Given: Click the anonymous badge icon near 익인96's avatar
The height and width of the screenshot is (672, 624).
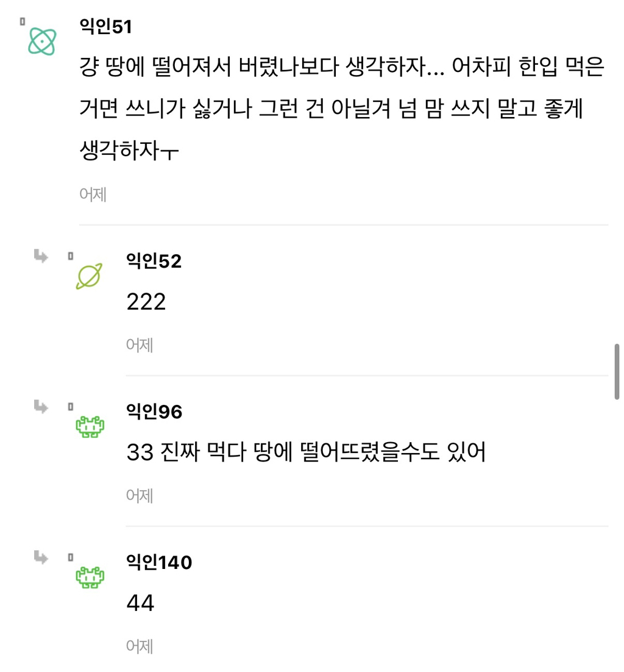Looking at the screenshot, I should (70, 406).
